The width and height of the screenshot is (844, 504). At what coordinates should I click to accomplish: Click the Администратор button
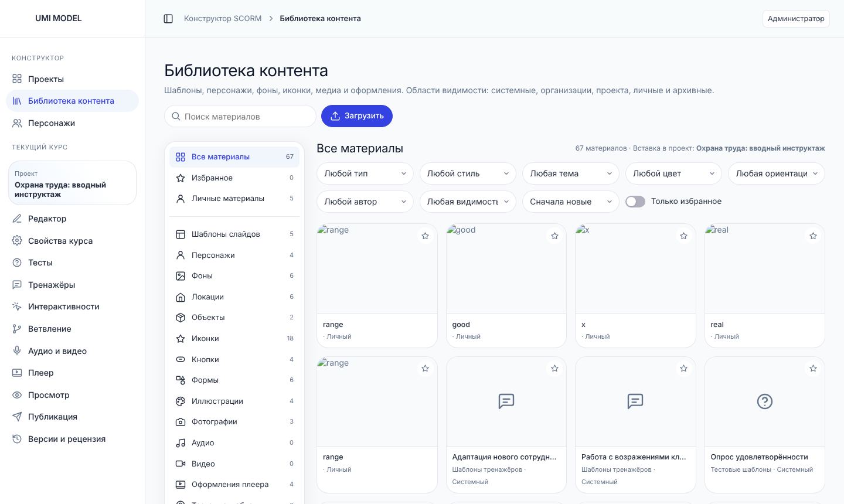point(796,19)
